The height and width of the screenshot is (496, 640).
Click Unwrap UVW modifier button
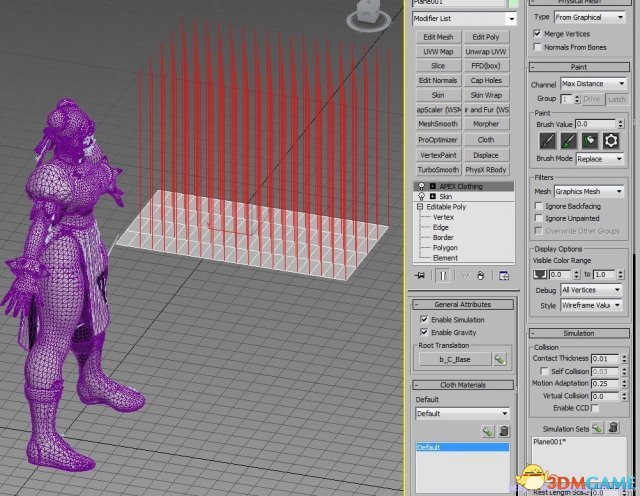tap(486, 52)
